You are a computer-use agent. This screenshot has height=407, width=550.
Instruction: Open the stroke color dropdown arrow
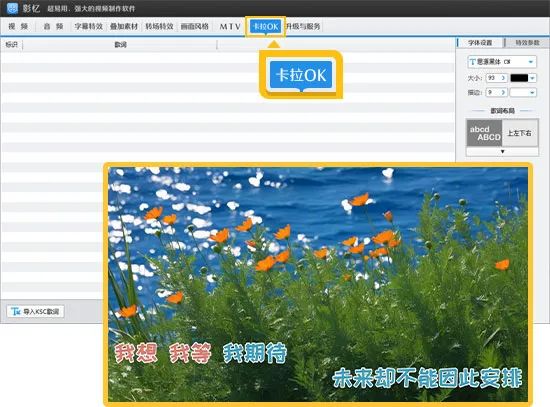tap(532, 93)
